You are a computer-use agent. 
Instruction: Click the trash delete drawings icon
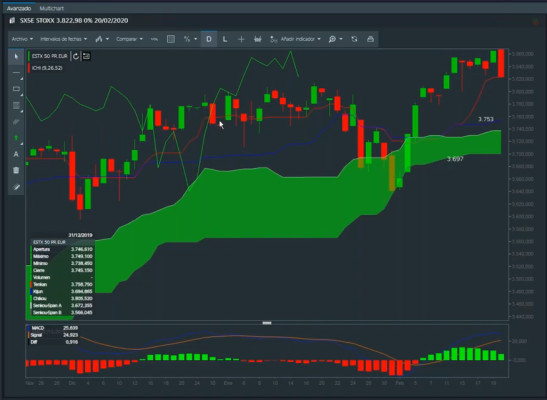pos(16,171)
